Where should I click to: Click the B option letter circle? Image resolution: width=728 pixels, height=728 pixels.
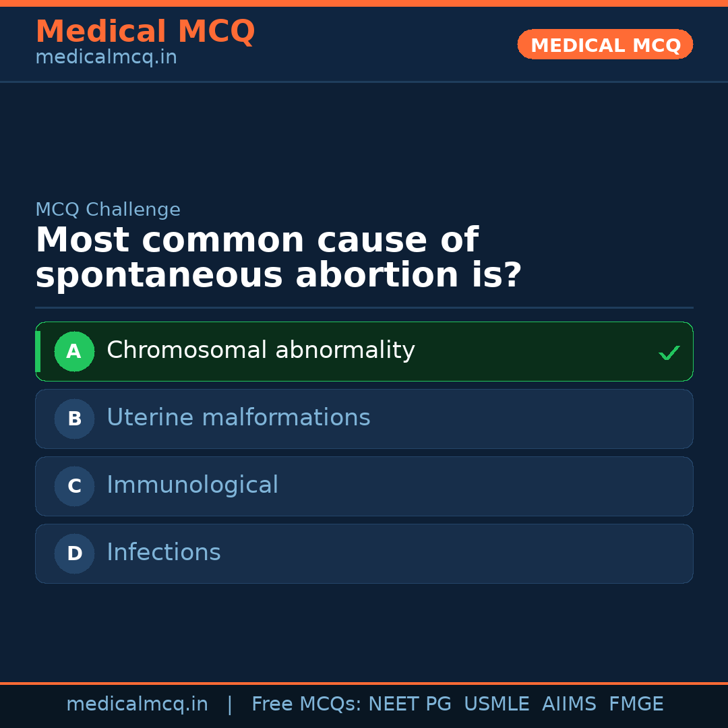pos(74,419)
